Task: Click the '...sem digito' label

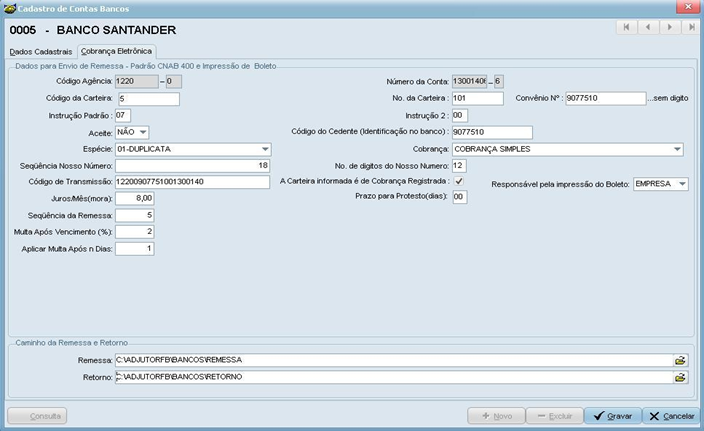Action: (668, 98)
